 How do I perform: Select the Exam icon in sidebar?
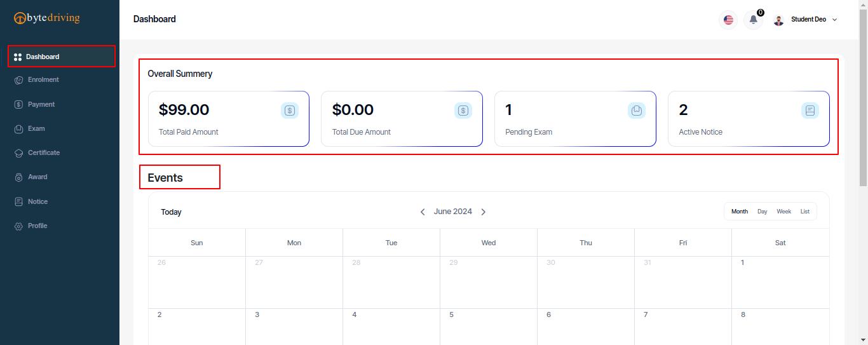click(x=18, y=129)
